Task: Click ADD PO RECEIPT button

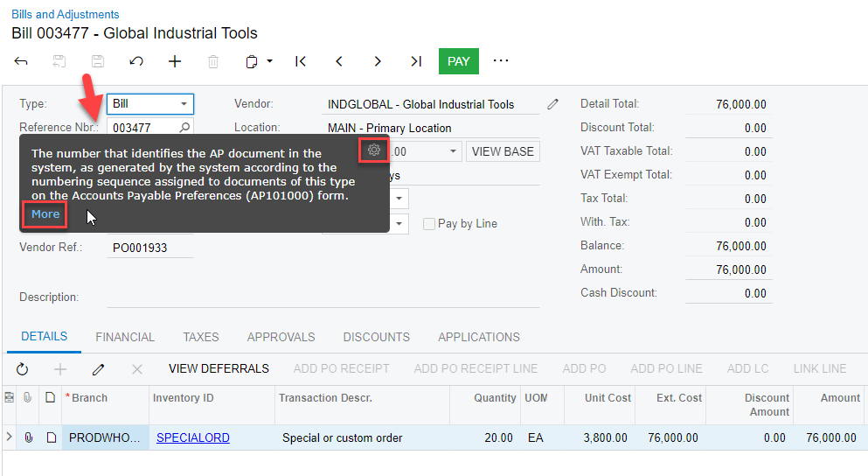Action: click(x=341, y=368)
